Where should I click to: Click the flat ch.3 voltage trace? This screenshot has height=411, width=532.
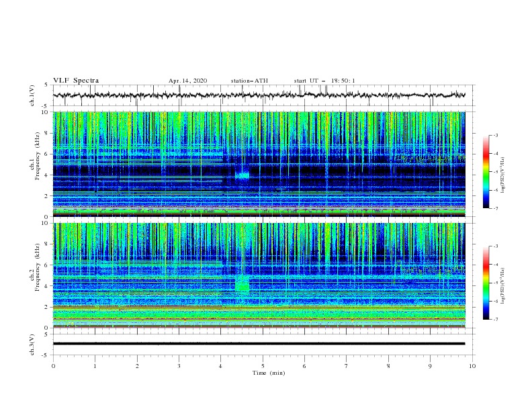click(x=259, y=344)
